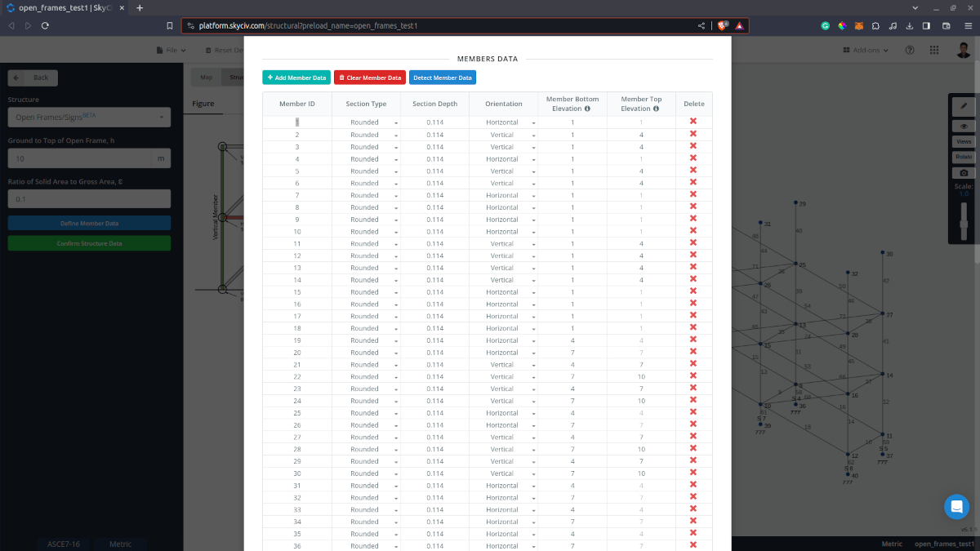The height and width of the screenshot is (551, 980).
Task: Open the Grammarly extension
Action: tap(826, 25)
